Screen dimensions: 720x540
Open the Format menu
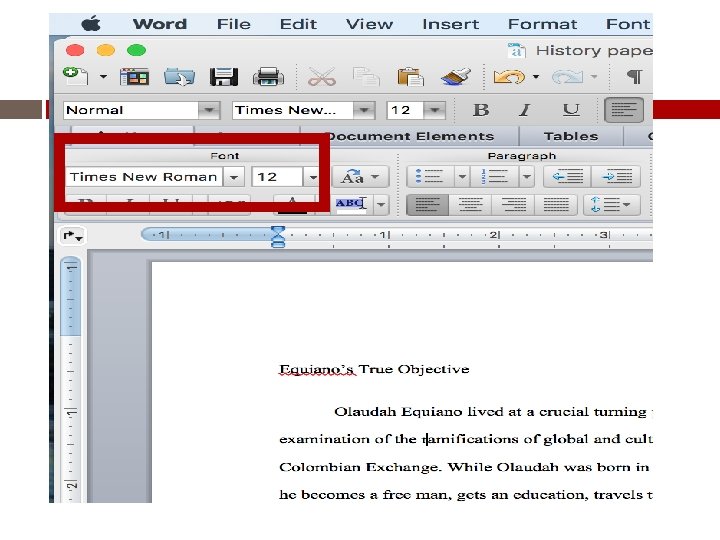pos(542,24)
